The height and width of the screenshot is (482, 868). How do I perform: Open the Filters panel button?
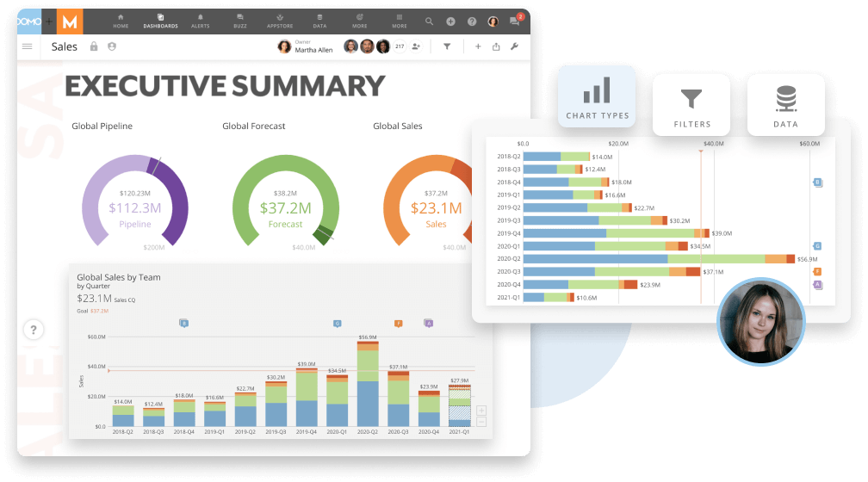[x=691, y=105]
